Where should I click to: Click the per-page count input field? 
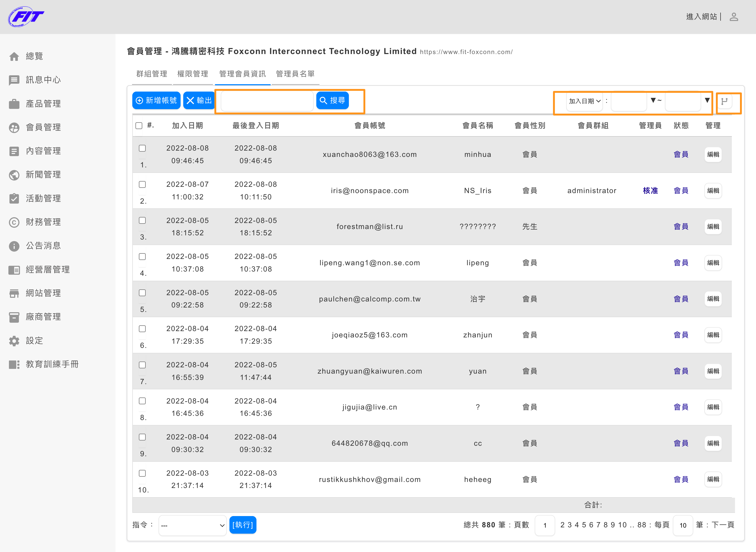(x=683, y=525)
